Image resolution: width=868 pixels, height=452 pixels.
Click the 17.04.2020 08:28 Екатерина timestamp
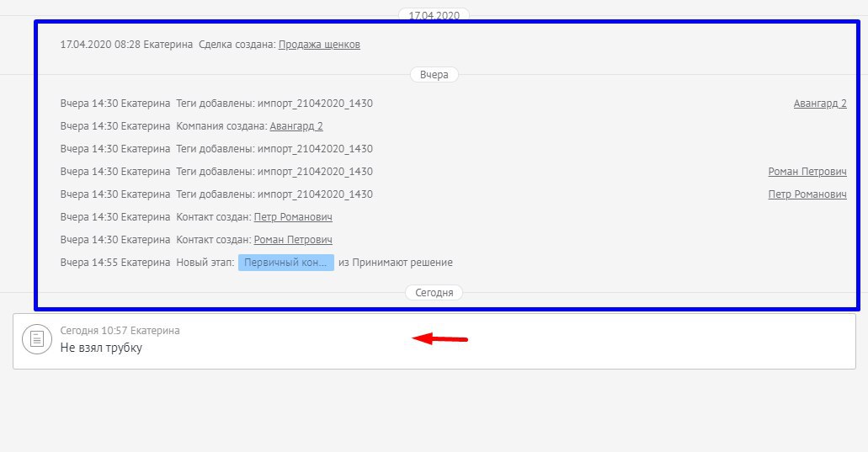(126, 45)
